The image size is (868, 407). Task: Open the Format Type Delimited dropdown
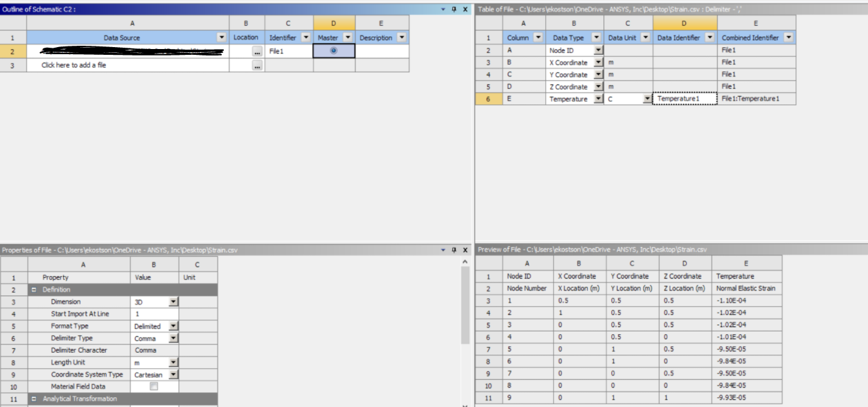tap(173, 326)
